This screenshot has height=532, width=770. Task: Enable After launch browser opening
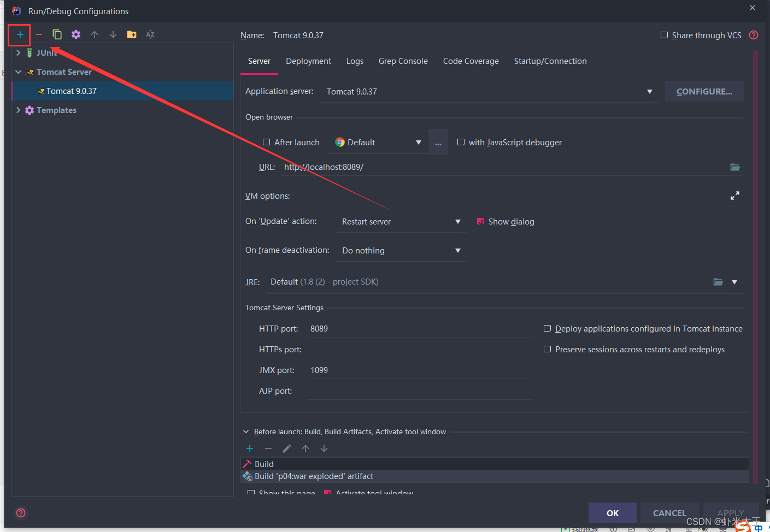pos(266,142)
